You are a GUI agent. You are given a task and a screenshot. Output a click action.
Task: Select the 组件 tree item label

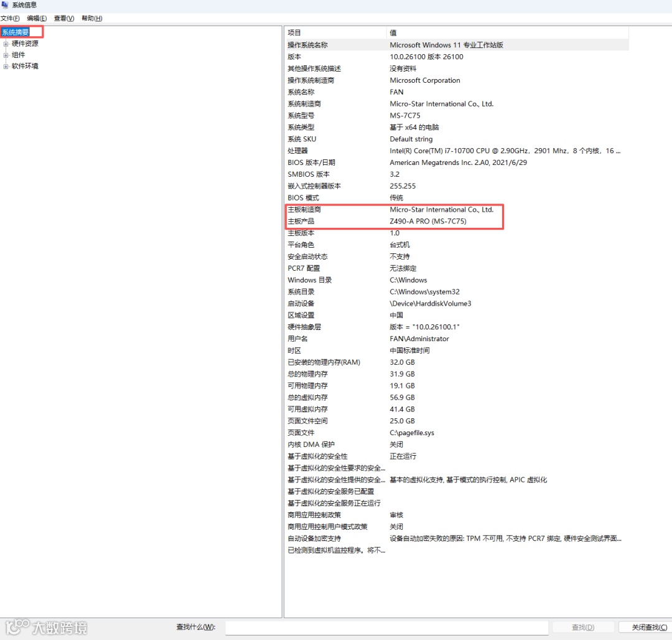click(x=19, y=54)
